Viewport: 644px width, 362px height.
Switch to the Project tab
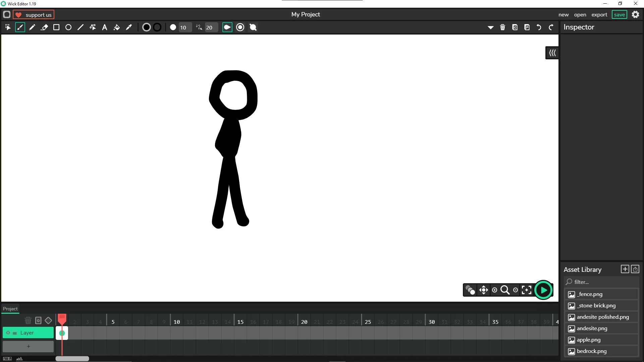pos(10,309)
